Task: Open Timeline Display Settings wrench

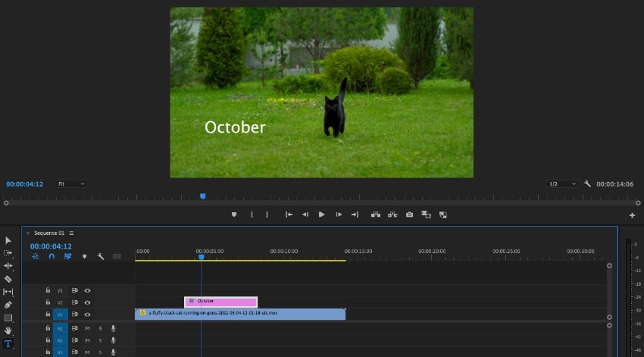Action: pyautogui.click(x=100, y=256)
